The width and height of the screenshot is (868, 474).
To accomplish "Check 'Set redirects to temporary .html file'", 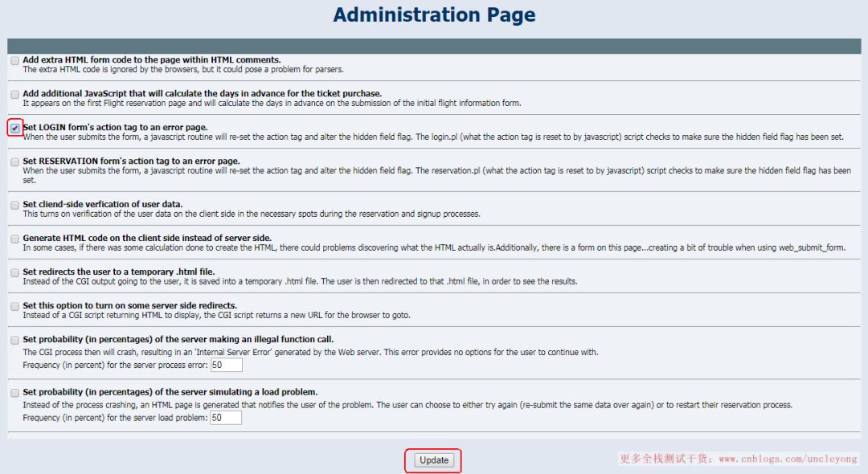I will pos(15,272).
